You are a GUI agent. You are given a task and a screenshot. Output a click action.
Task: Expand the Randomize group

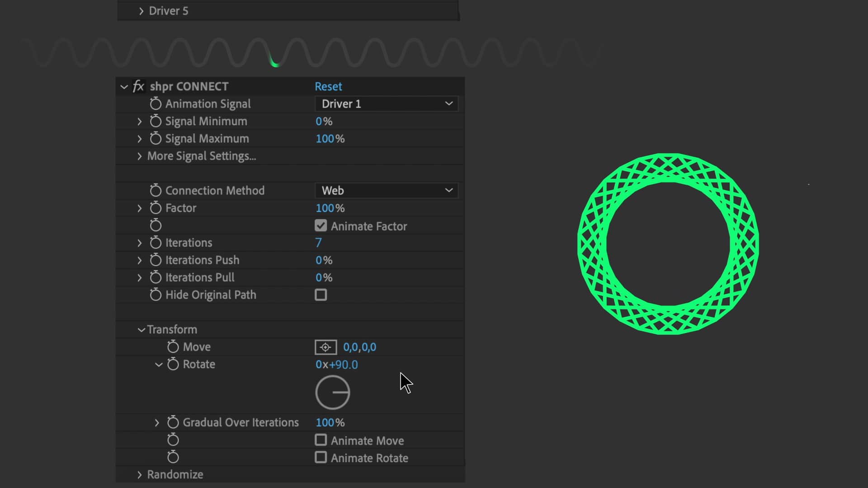pos(139,474)
